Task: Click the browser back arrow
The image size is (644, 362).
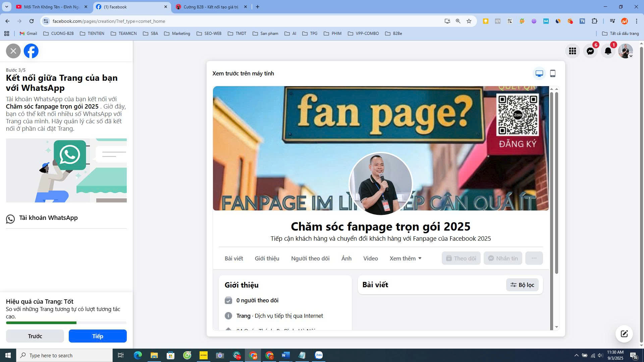Action: 7,21
